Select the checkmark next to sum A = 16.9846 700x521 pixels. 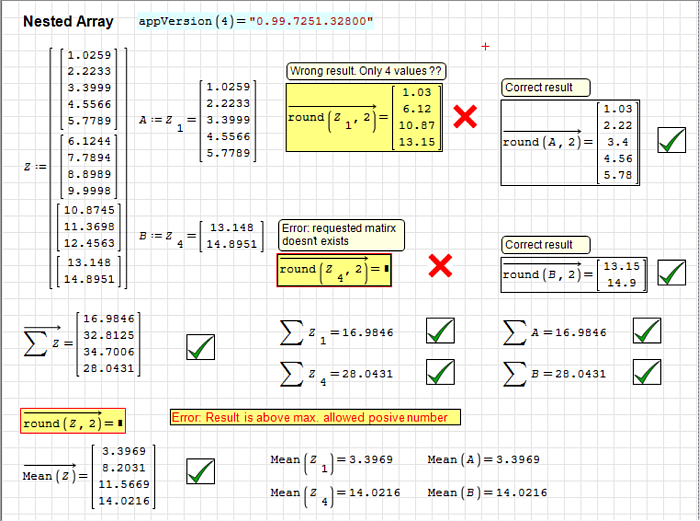click(647, 331)
